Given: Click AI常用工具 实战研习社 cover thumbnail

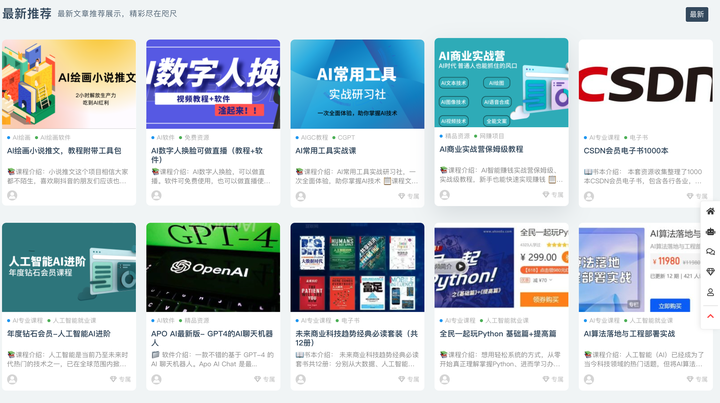Looking at the screenshot, I should pyautogui.click(x=357, y=84).
